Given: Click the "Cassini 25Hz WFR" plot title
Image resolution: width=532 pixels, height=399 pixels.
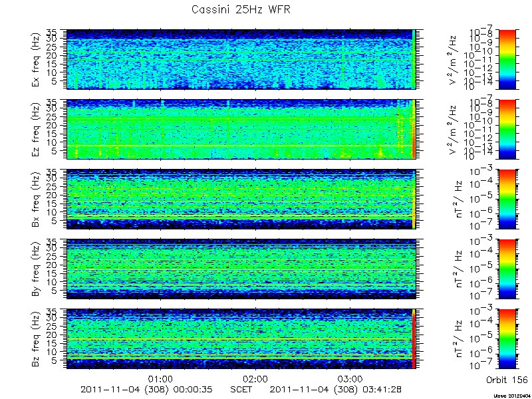Looking at the screenshot, I should point(241,9).
